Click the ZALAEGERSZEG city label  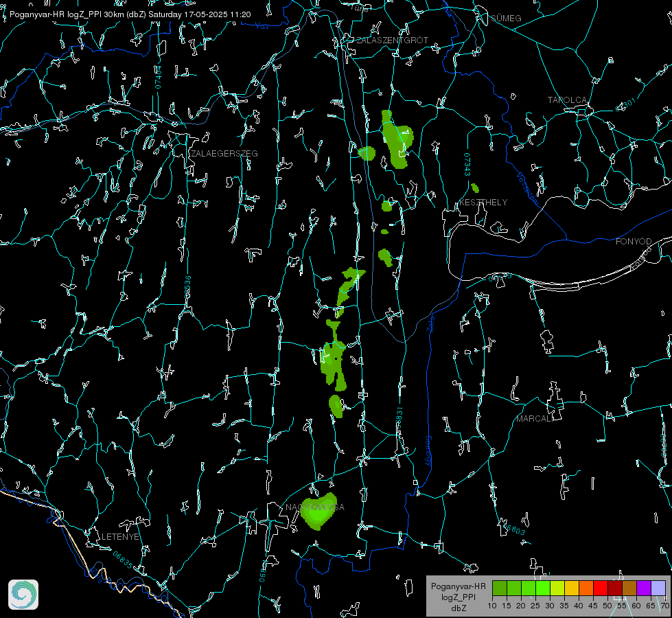click(x=224, y=154)
